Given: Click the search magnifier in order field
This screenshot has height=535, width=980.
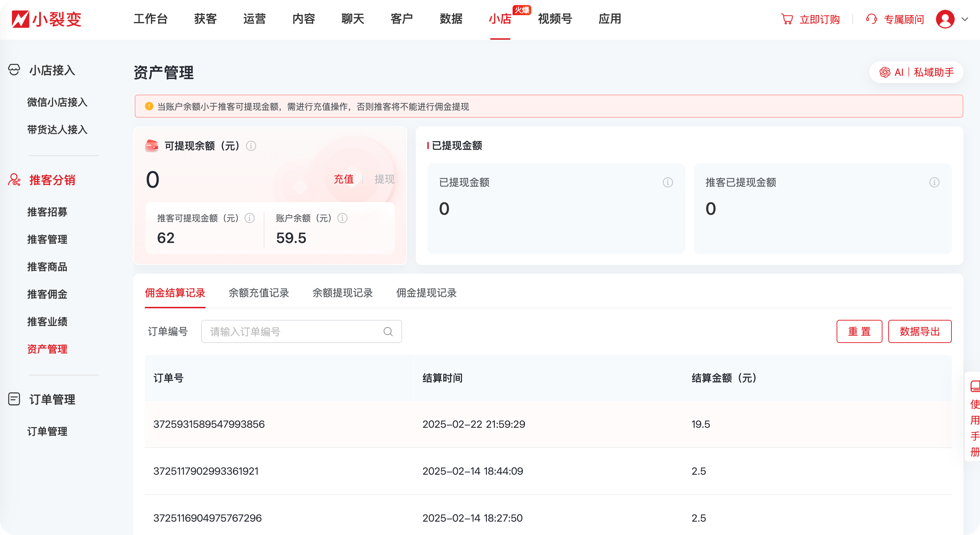Looking at the screenshot, I should click(x=388, y=331).
